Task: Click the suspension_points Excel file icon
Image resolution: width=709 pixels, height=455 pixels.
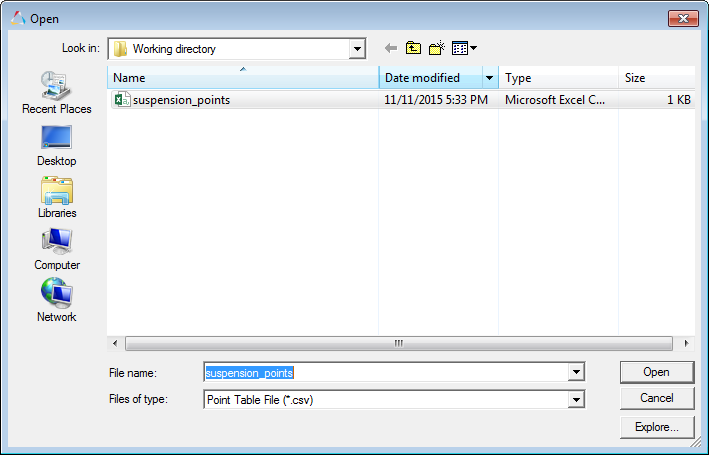Action: click(122, 100)
